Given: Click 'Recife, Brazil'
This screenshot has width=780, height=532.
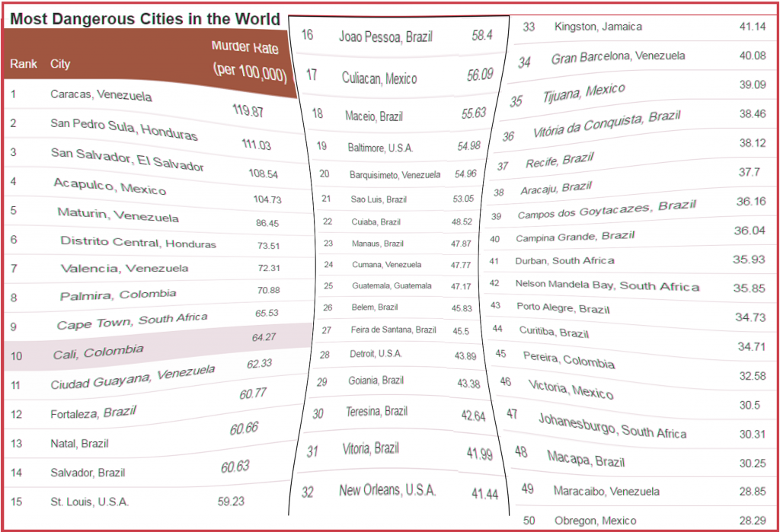Looking at the screenshot, I should click(560, 161).
